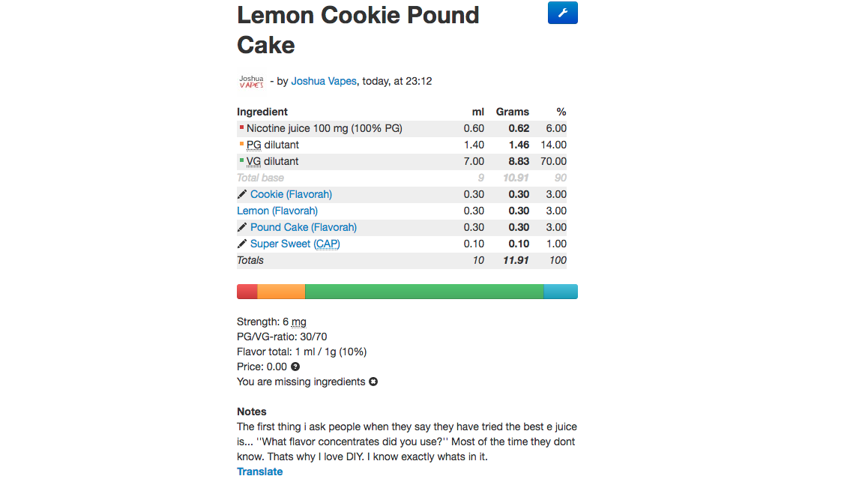The height and width of the screenshot is (479, 868).
Task: Click pencil icon beside Super Sweet (CAP)
Action: coord(242,244)
